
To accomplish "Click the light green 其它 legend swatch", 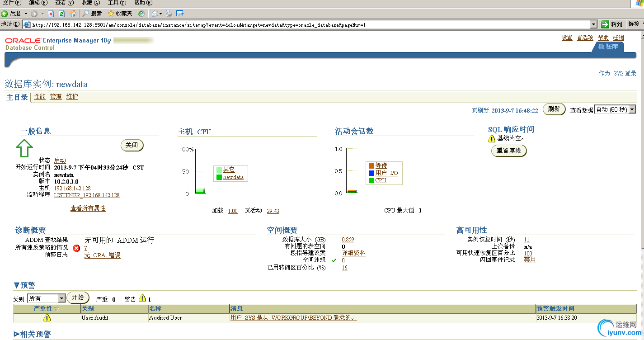I will [219, 170].
